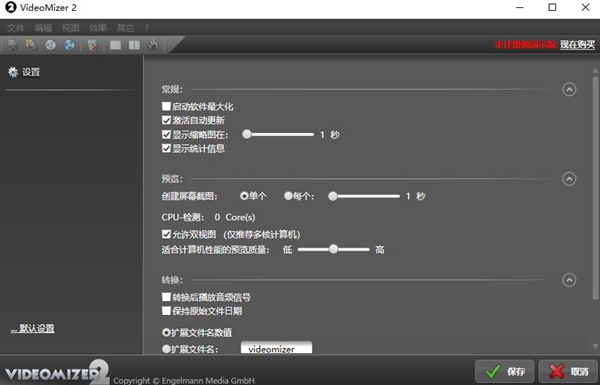Select the 扩展文件名数值 radio option
The image size is (600, 385).
tap(166, 332)
